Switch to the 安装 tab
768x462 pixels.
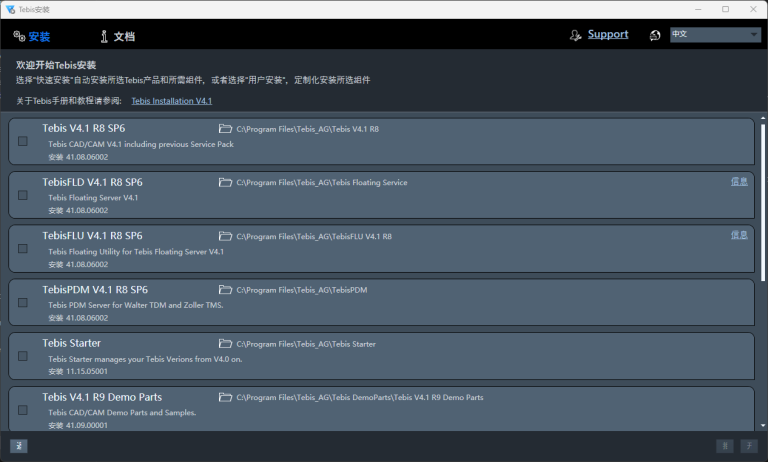pos(39,37)
